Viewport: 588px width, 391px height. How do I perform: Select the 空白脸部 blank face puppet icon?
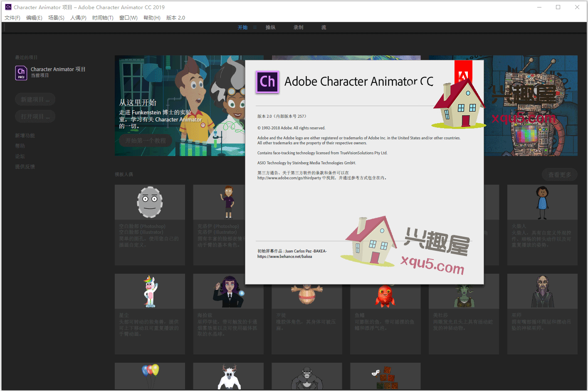150,202
